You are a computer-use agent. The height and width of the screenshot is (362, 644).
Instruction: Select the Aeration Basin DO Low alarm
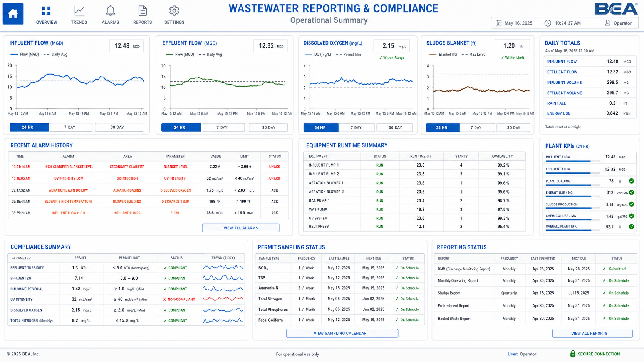point(148,190)
